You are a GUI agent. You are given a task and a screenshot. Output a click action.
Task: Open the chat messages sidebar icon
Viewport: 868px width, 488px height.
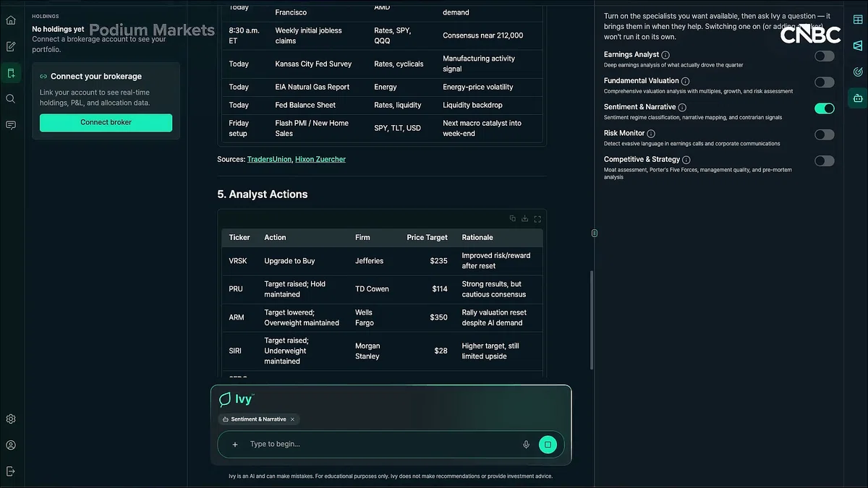tap(11, 125)
